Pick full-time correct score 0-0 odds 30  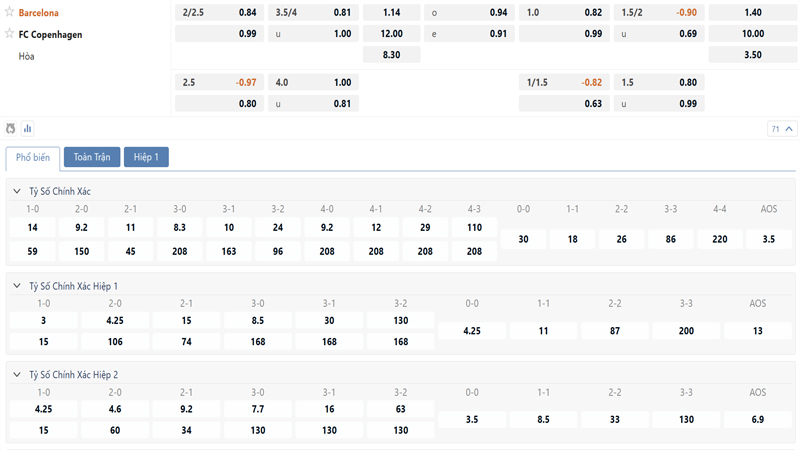coord(523,239)
